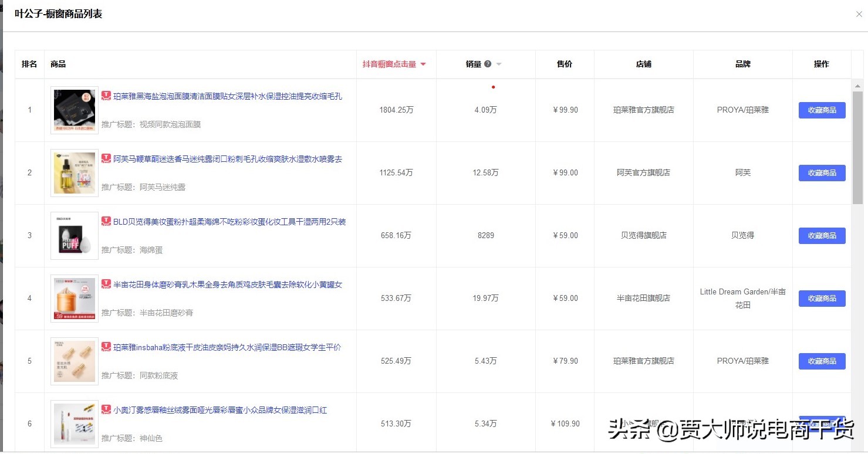This screenshot has height=454, width=868.
Task: Click the 658.16万 click count cell
Action: pos(396,236)
